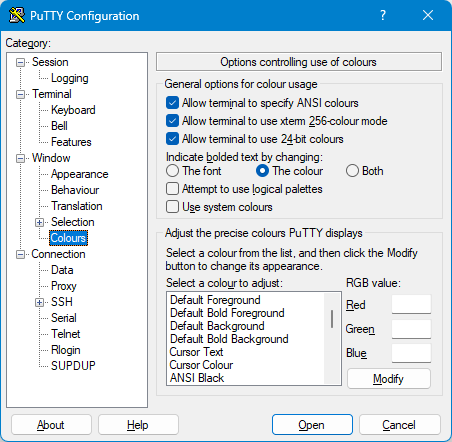452x442 pixels.
Task: Open the Appearance category
Action: [80, 174]
